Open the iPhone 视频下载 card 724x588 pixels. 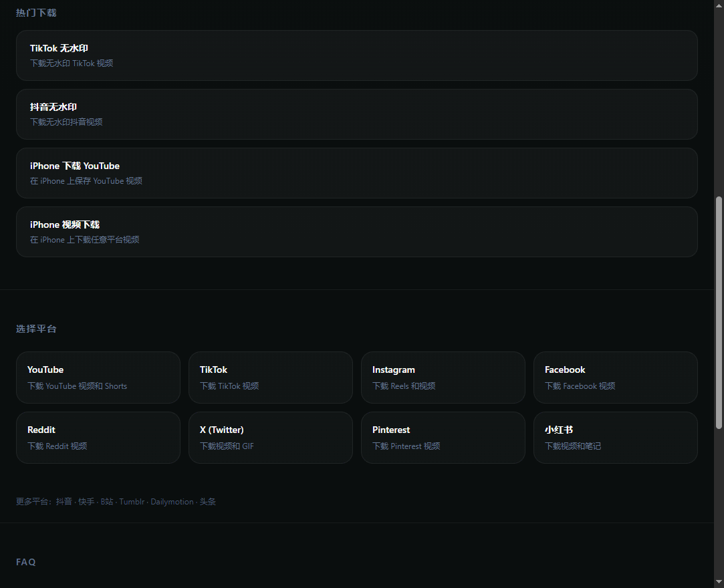pyautogui.click(x=356, y=232)
